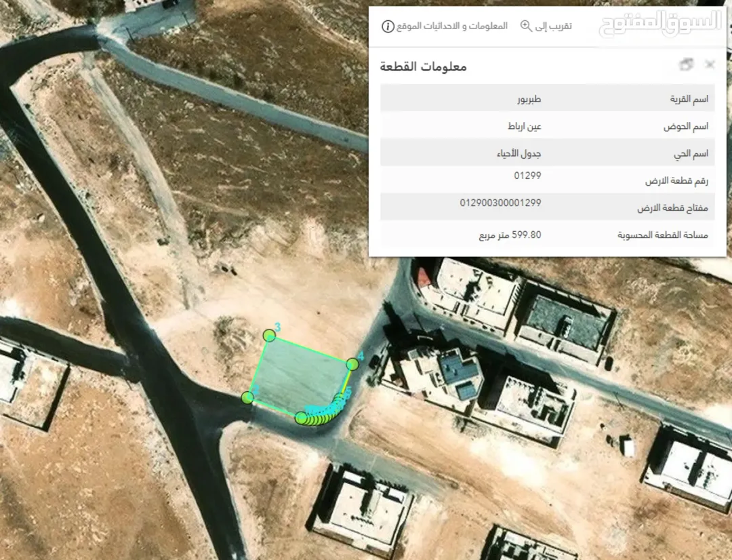Click the zoom-in magnifier icon
This screenshot has height=560, width=732.
(x=526, y=26)
